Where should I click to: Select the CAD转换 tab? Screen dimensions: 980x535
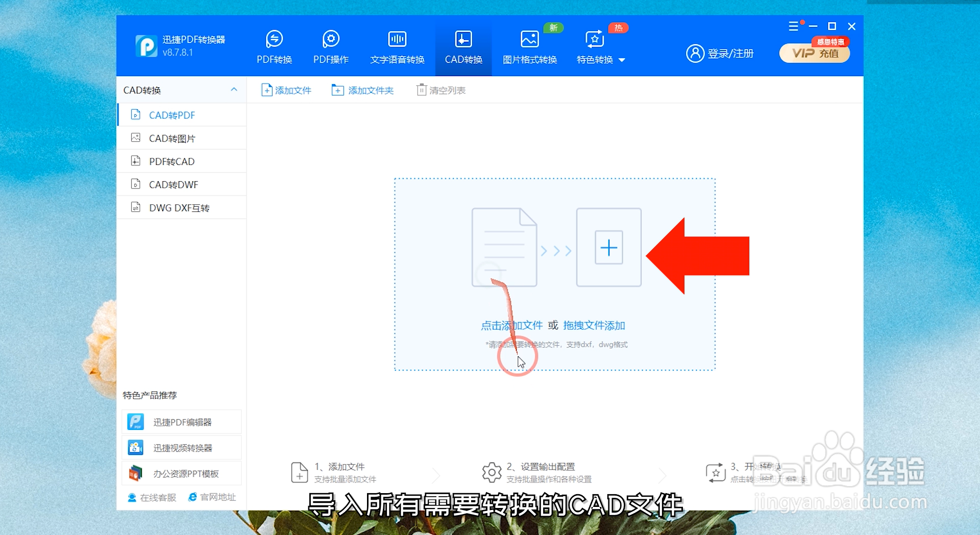463,47
